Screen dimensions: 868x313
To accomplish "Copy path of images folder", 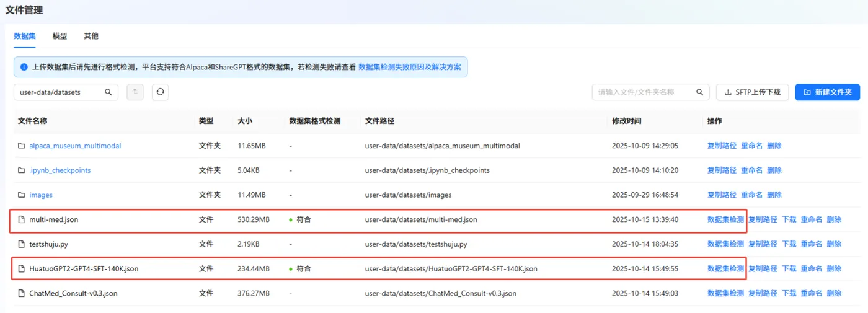I will tap(722, 195).
